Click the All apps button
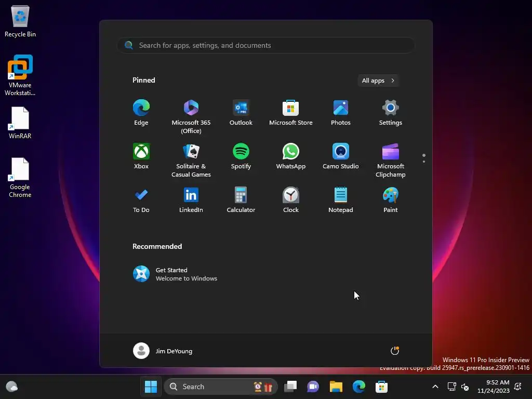Viewport: 532px width, 399px height. tap(378, 81)
